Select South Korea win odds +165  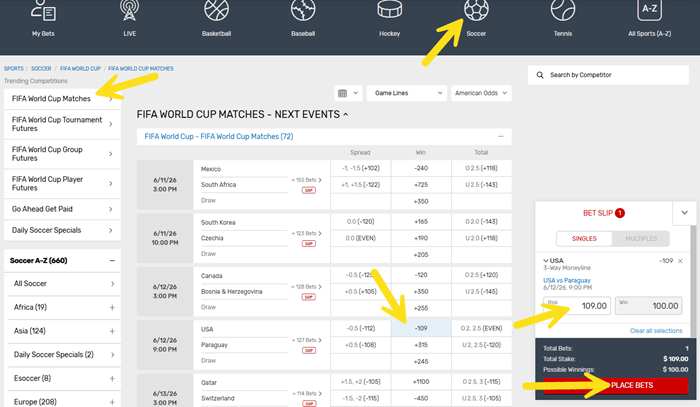click(x=421, y=222)
